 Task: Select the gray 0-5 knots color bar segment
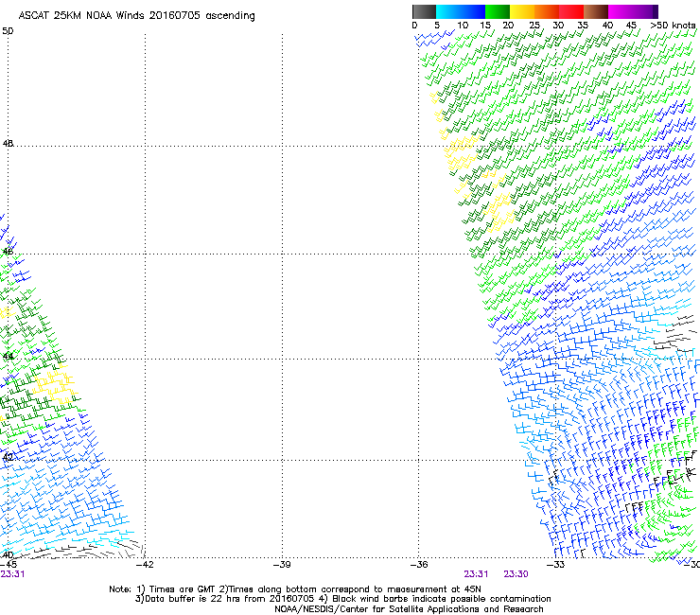tap(424, 11)
